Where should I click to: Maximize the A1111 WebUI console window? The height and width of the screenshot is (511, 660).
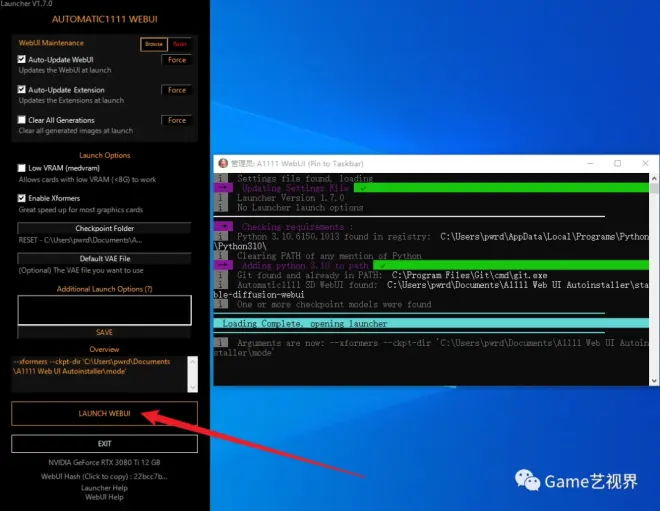pyautogui.click(x=617, y=163)
